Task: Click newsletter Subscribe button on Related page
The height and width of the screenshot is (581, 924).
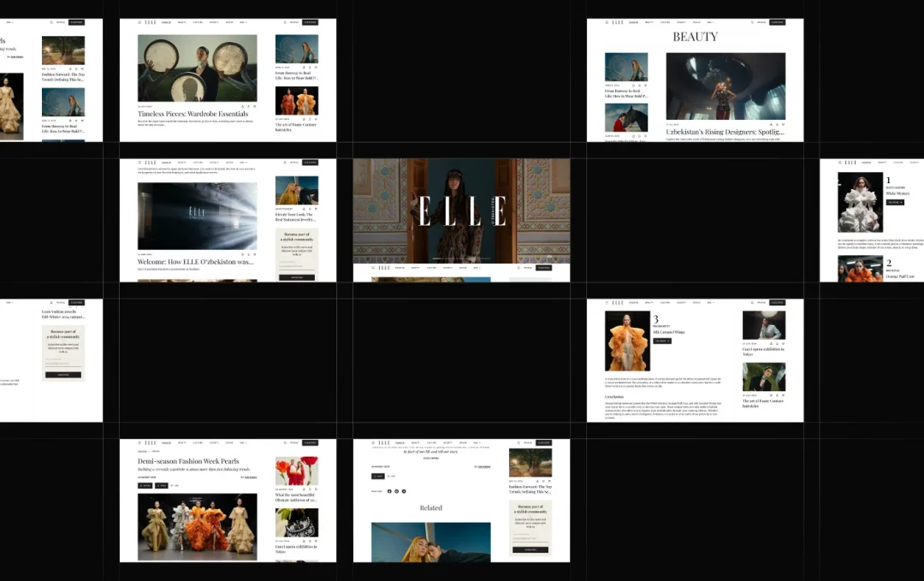Action: pos(530,550)
